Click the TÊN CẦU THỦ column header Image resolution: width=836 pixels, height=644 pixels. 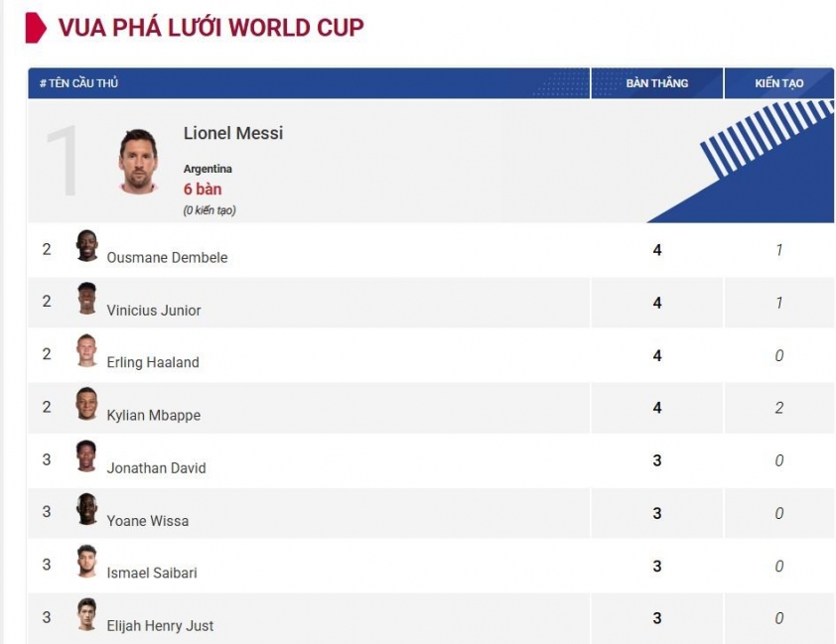78,83
